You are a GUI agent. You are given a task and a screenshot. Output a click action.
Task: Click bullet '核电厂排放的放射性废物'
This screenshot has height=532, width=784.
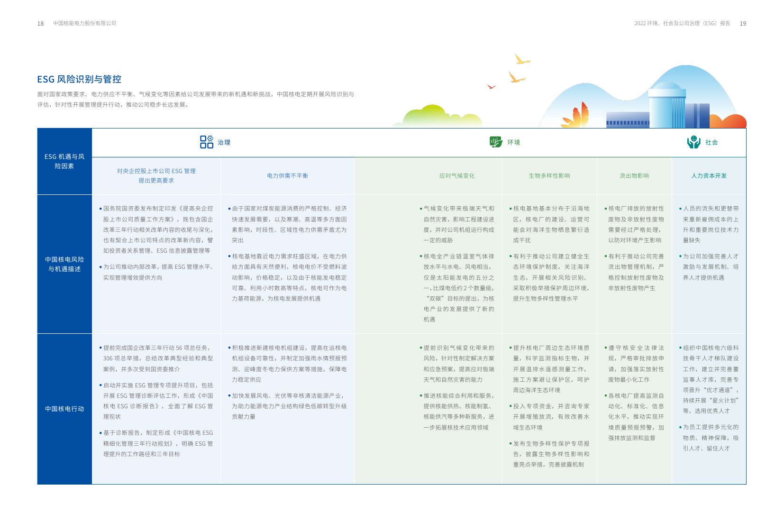click(x=634, y=224)
